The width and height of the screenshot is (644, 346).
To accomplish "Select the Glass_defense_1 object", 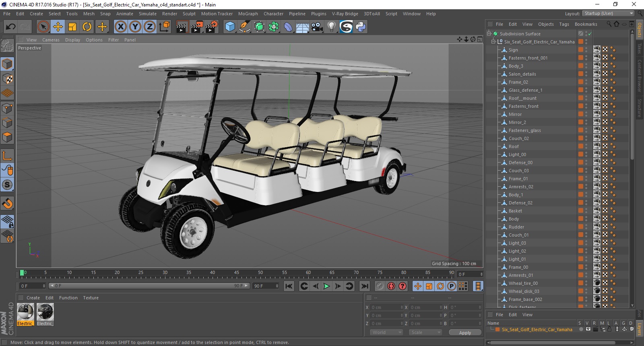I will click(525, 90).
